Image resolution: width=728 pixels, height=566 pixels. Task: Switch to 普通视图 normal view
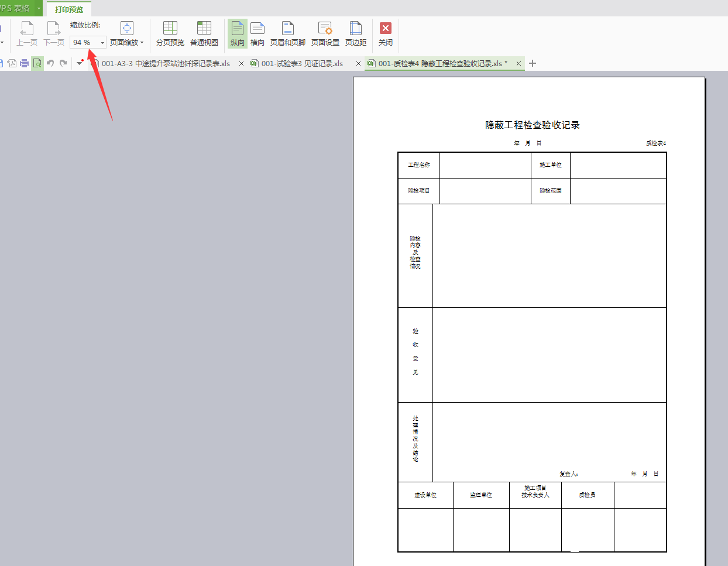pos(204,33)
